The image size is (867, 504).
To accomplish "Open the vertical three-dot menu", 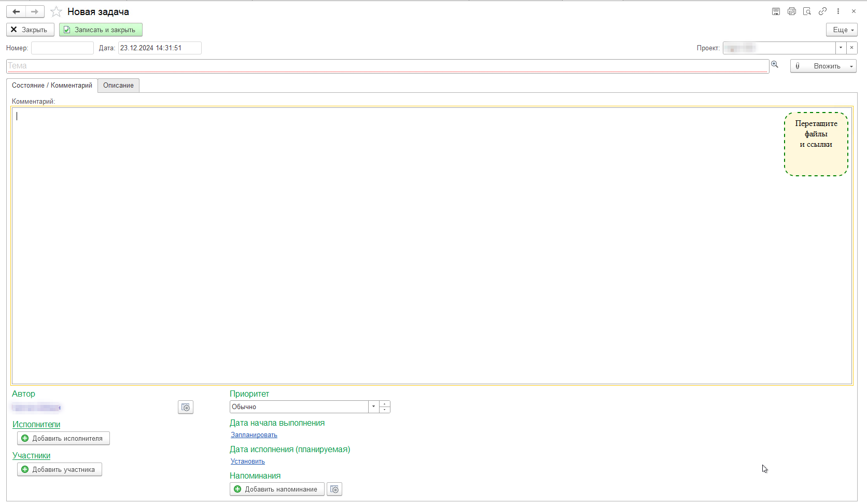I will click(x=838, y=11).
